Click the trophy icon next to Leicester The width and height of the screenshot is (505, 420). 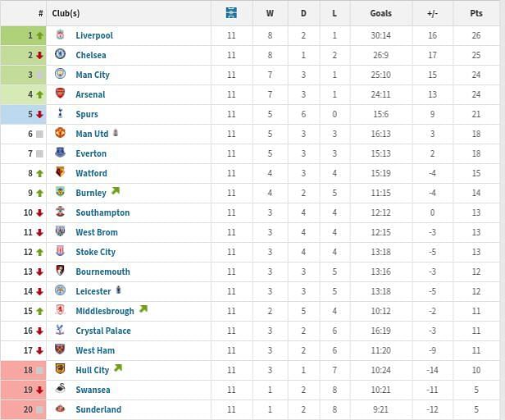pyautogui.click(x=118, y=290)
